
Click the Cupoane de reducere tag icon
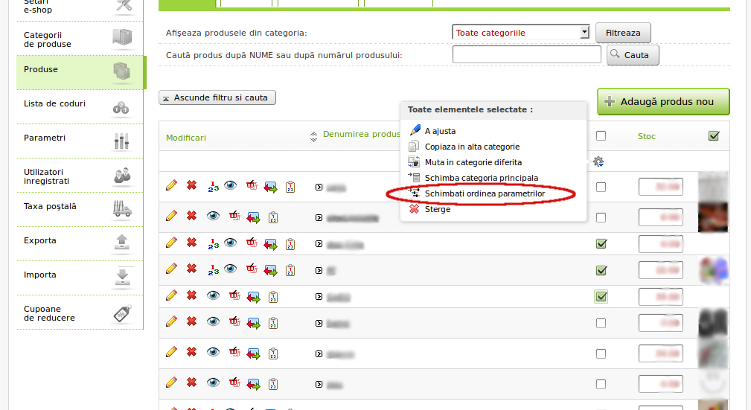coord(123,313)
